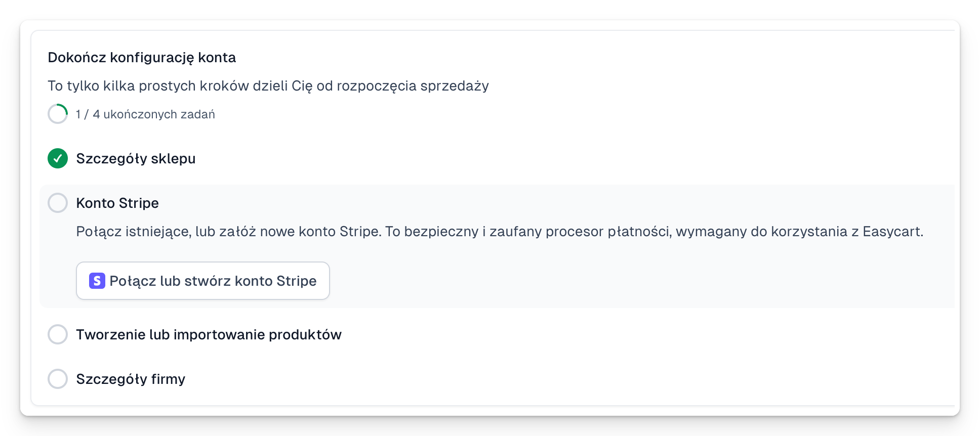
Task: Toggle the empty circle beside Konto Stripe
Action: (58, 203)
